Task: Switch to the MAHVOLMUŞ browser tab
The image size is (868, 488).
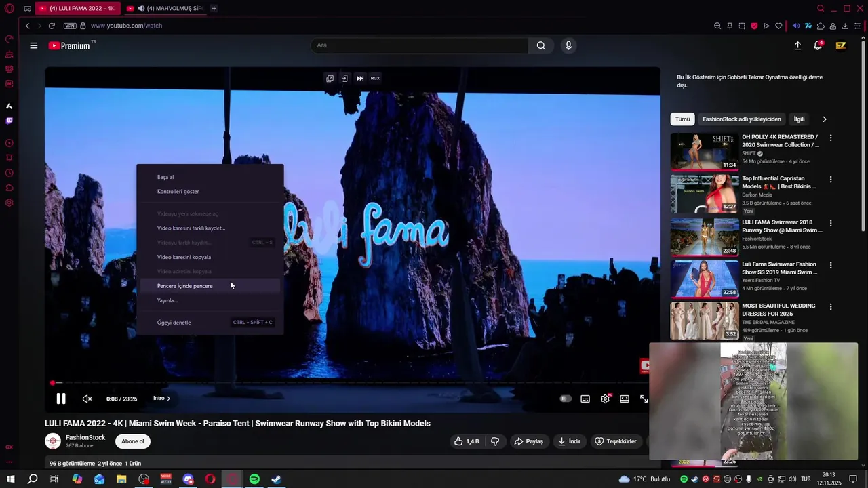Action: point(165,8)
